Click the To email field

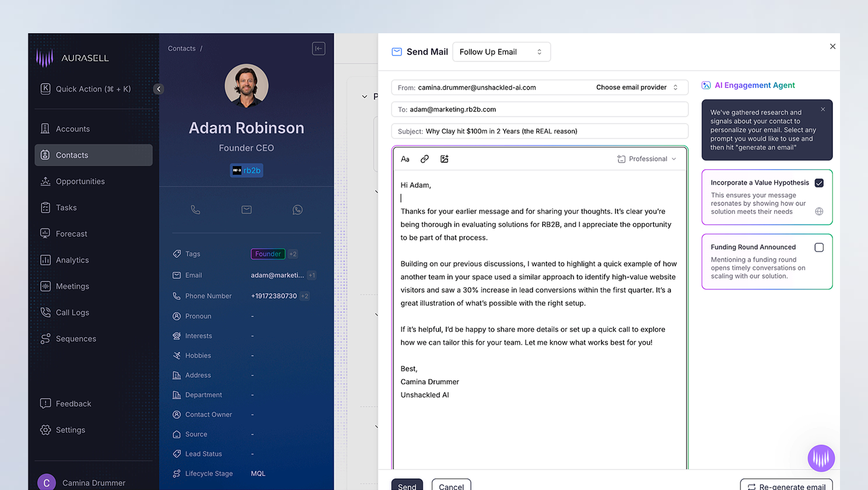540,109
